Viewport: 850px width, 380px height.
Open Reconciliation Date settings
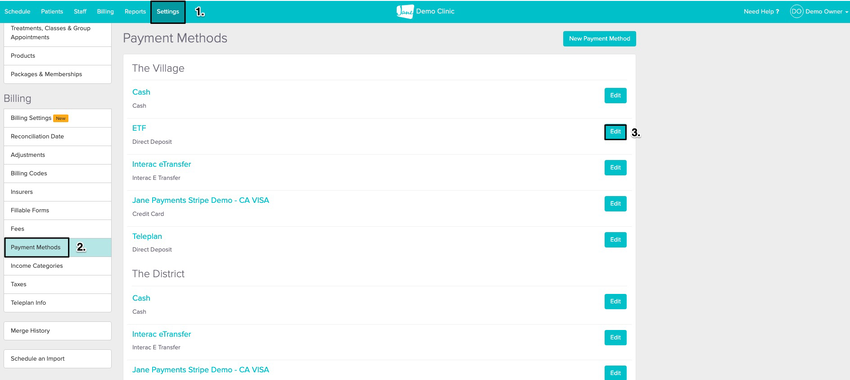(57, 137)
